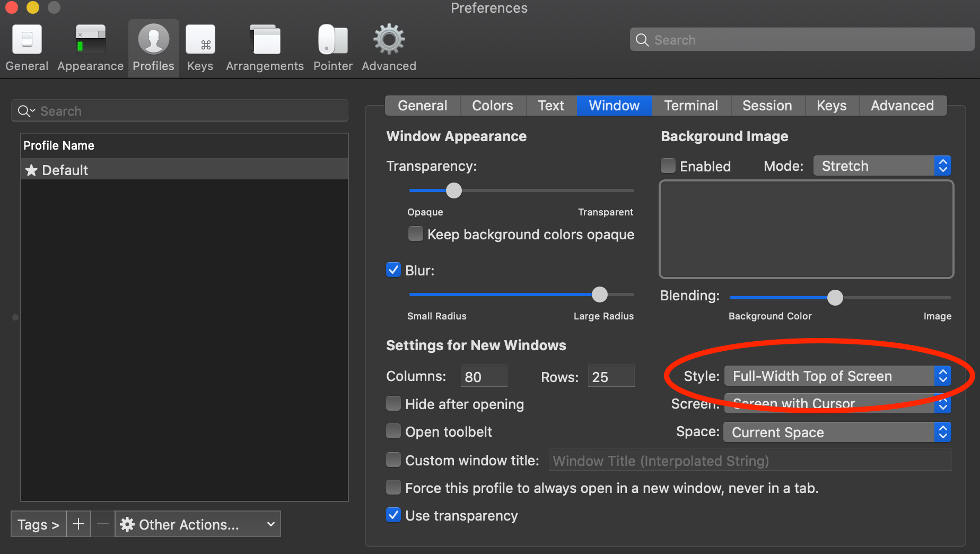Select the Profiles toolbar icon

click(x=153, y=40)
